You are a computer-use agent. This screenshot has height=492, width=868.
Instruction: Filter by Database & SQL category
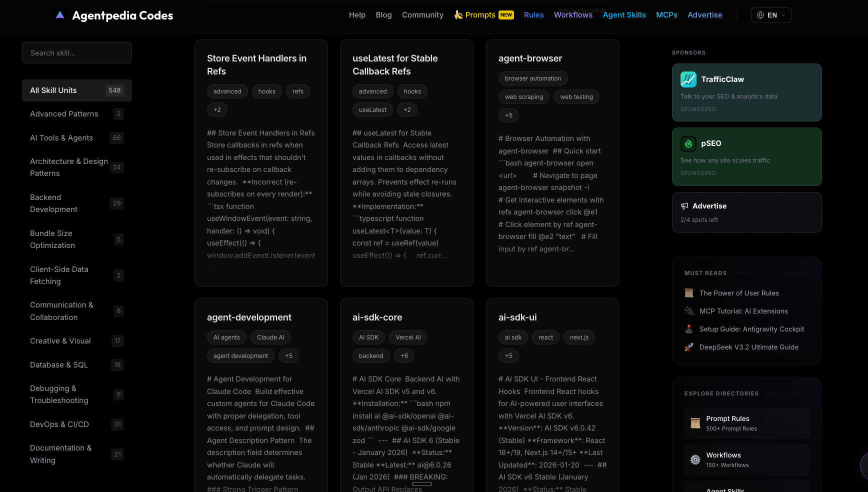tap(77, 365)
